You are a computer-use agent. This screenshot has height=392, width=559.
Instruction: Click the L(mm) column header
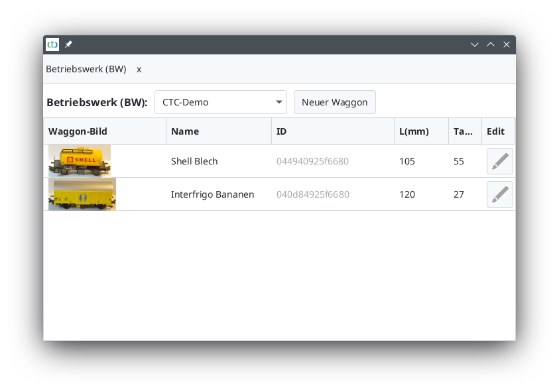tap(420, 131)
